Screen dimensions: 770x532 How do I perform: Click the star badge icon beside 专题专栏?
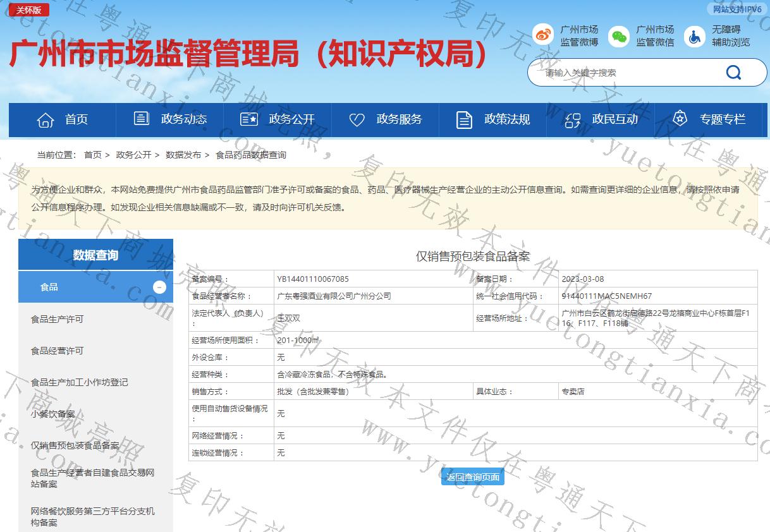click(x=680, y=119)
